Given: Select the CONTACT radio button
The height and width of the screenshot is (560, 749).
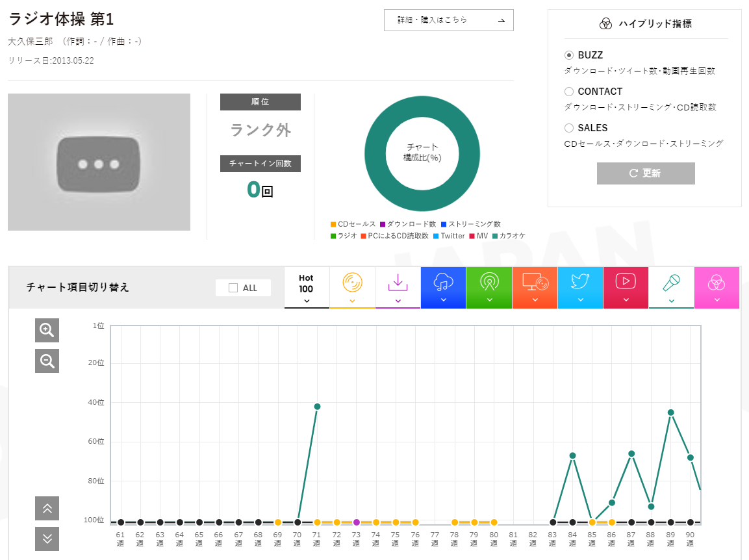Looking at the screenshot, I should tap(569, 91).
